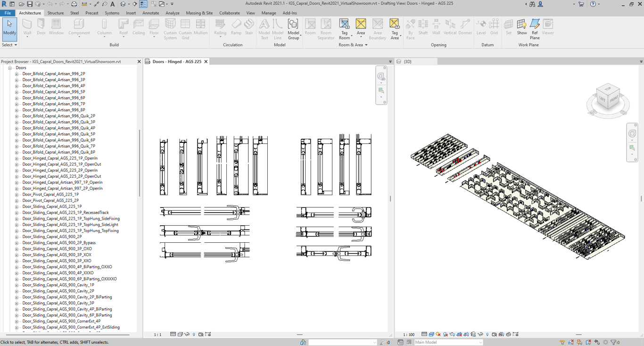
Task: Click the Save icon in quick access toolbar
Action: tap(30, 4)
